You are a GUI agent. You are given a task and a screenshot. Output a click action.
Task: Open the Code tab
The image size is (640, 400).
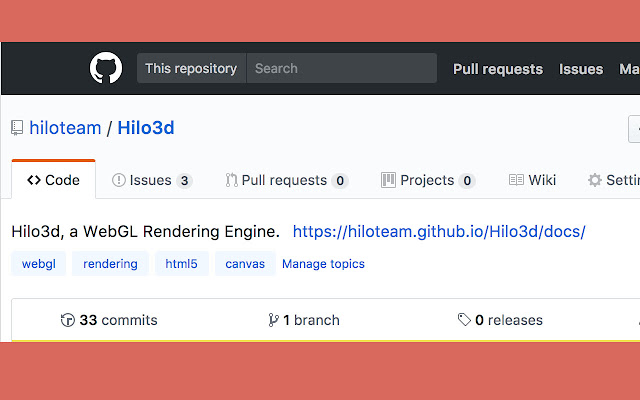[x=54, y=180]
